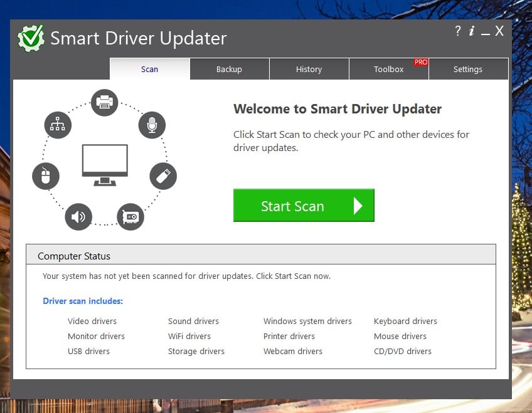Click the 'USB drivers' entry
The width and height of the screenshot is (532, 413).
click(x=88, y=352)
